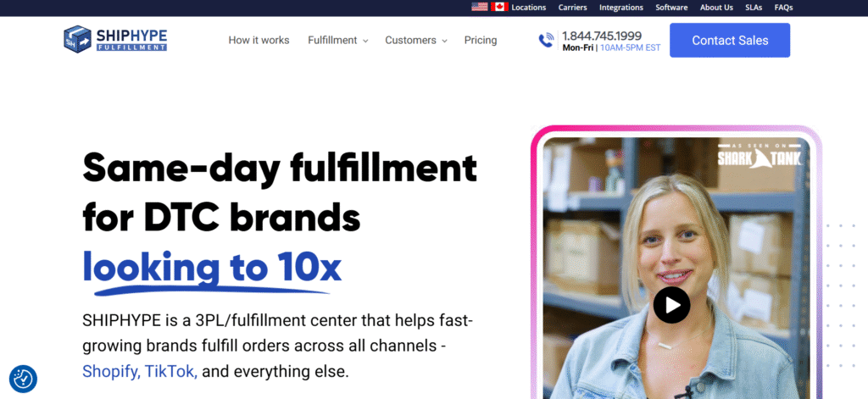
Task: Open the How it works page
Action: click(x=259, y=41)
